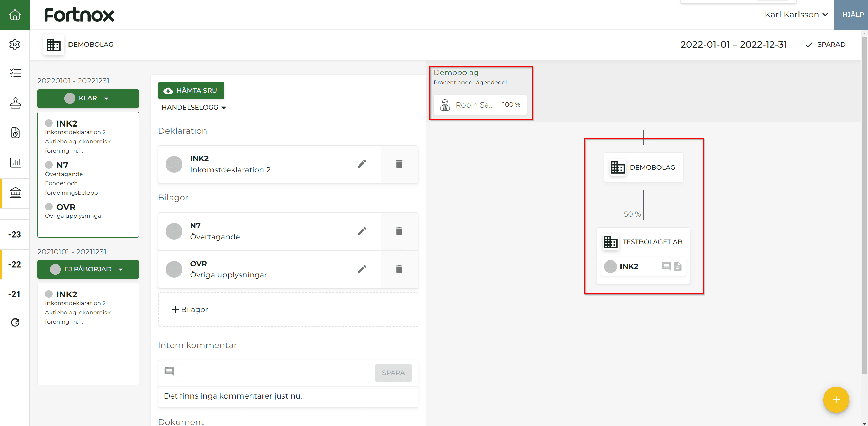The width and height of the screenshot is (868, 426).
Task: Select year -21 in sidebar
Action: tap(15, 294)
